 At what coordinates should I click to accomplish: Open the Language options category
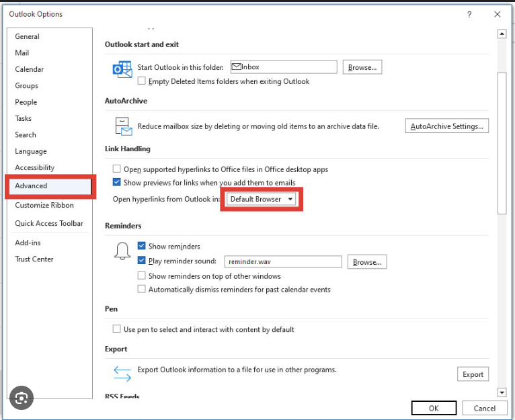click(x=30, y=151)
